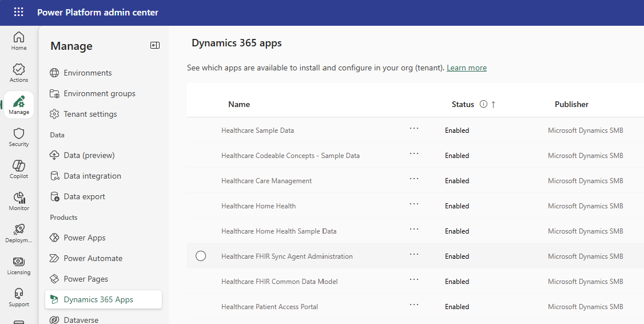Click the Tenant settings gear icon
Screen dimensions: 644x324
pyautogui.click(x=54, y=114)
